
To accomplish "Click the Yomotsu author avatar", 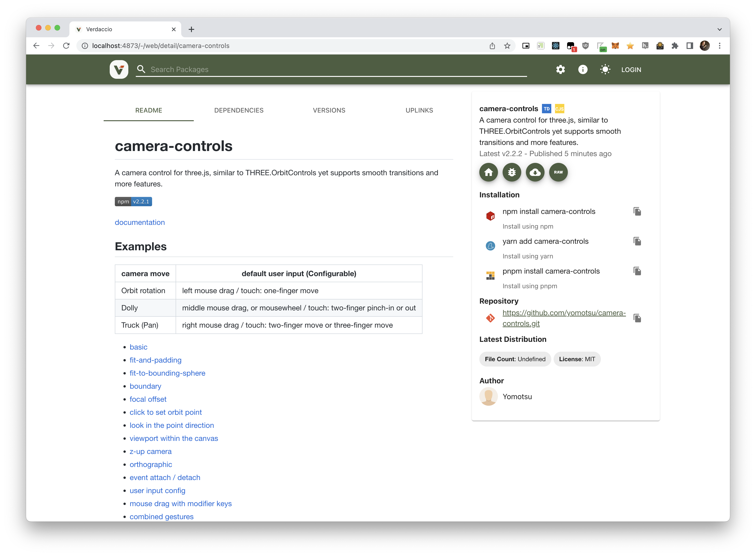I will click(x=488, y=396).
